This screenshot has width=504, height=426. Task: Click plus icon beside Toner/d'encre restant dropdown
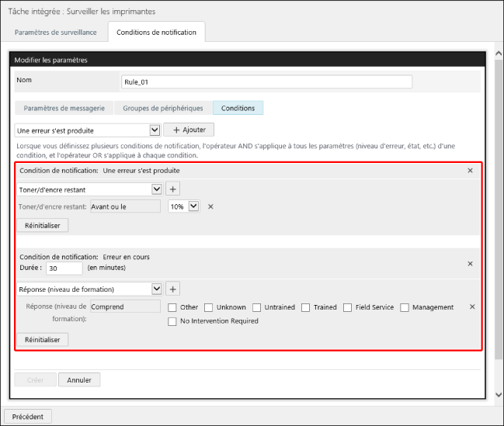173,189
